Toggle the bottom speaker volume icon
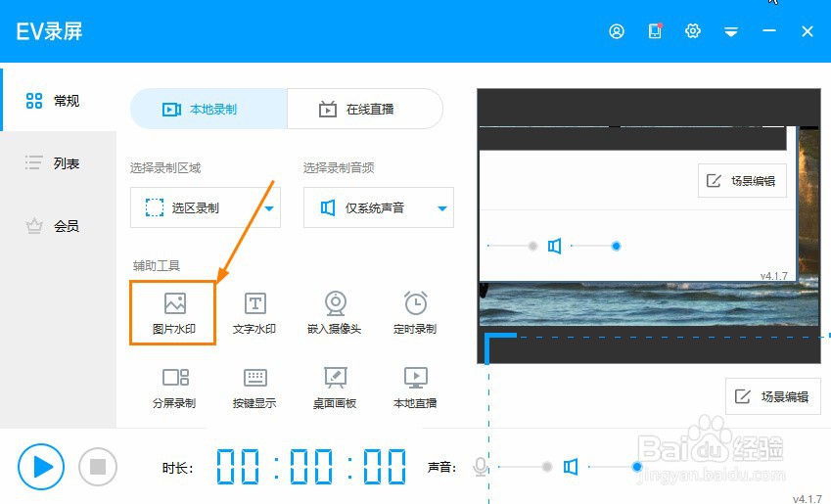This screenshot has width=831, height=504. click(x=571, y=467)
